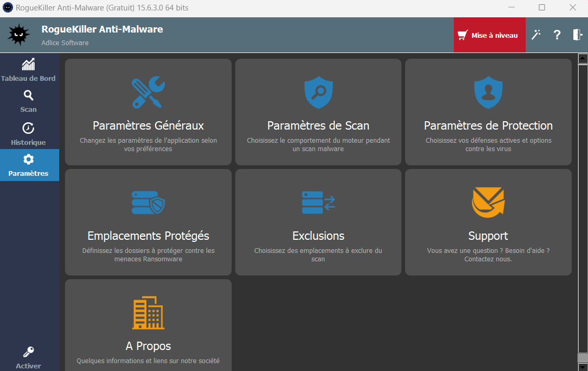Open the Emplacements Protégés title
Image resolution: width=588 pixels, height=371 pixels.
148,236
